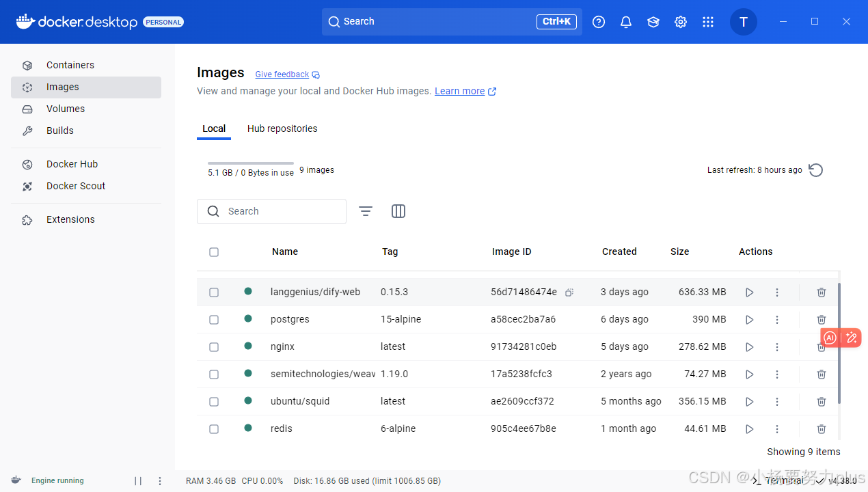The width and height of the screenshot is (868, 492).
Task: Open Settings gear icon in header
Action: (681, 22)
